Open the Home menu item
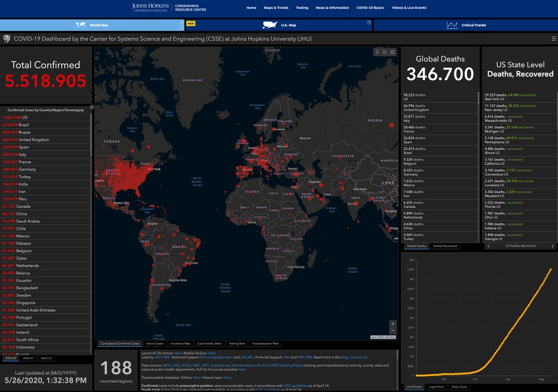This screenshot has width=558, height=392. [251, 7]
